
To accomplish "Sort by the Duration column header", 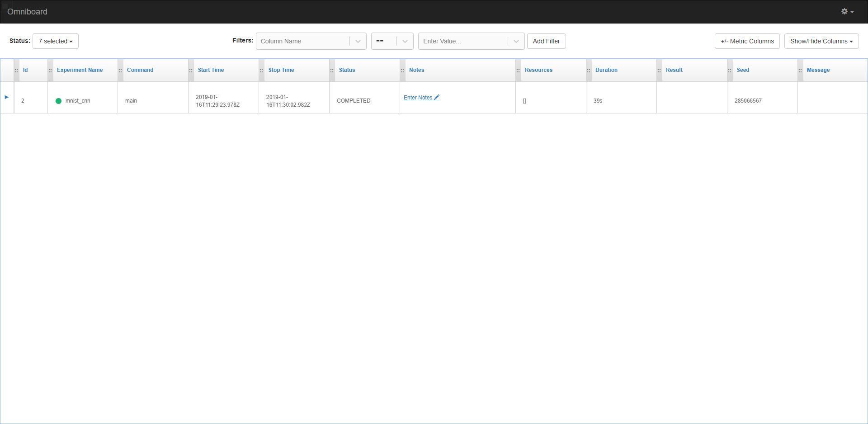I will click(x=606, y=70).
